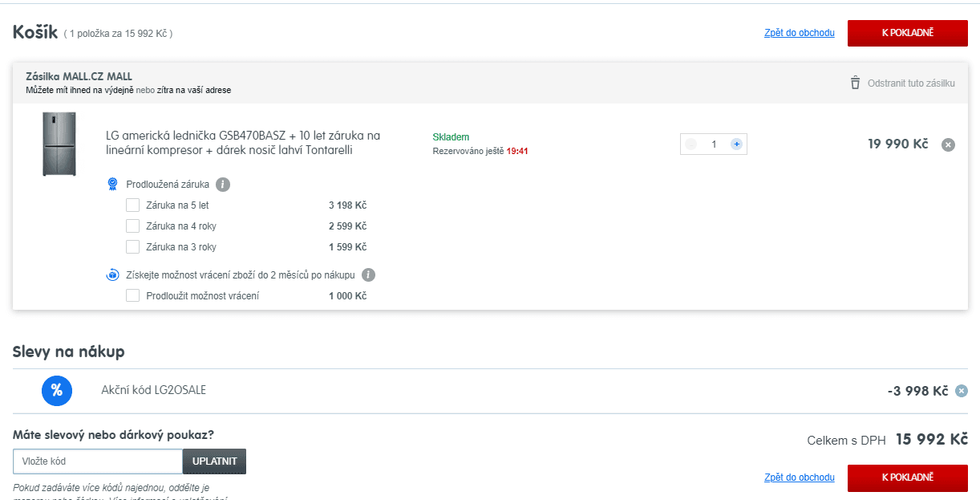Click the 1 599 Kč warranty price
This screenshot has height=500, width=980.
(x=347, y=247)
